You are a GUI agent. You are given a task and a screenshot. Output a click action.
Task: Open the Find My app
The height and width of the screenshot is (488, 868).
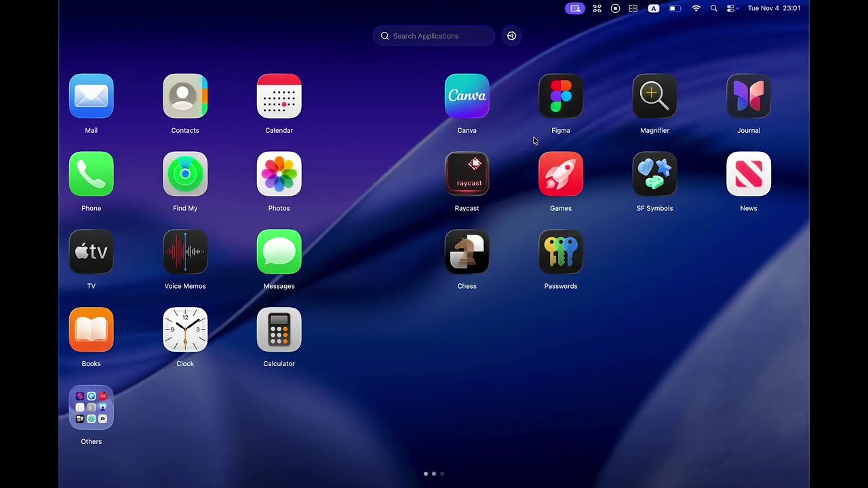click(185, 174)
